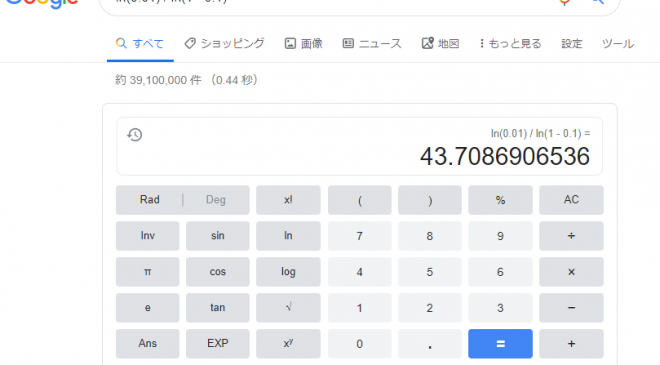660x365 pixels.
Task: Click the blue equals key
Action: [x=500, y=344]
